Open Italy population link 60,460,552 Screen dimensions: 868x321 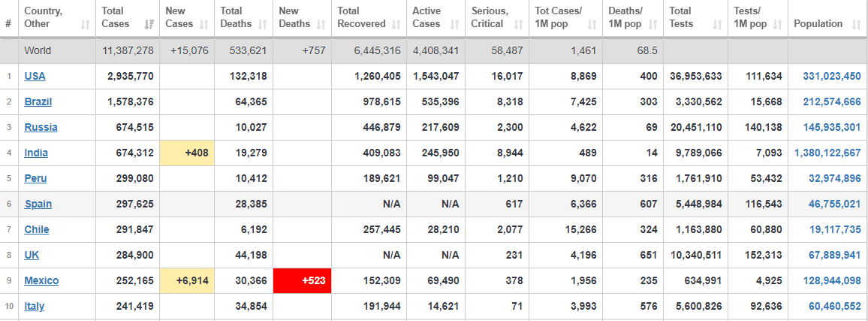tap(834, 306)
